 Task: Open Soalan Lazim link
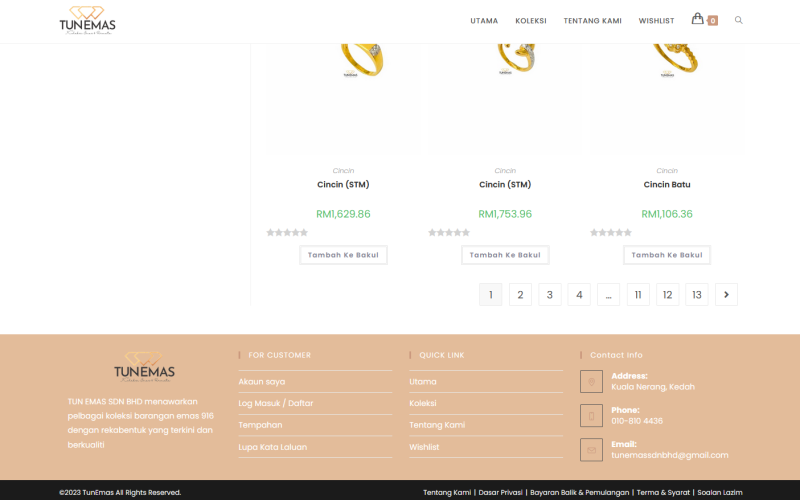(720, 492)
